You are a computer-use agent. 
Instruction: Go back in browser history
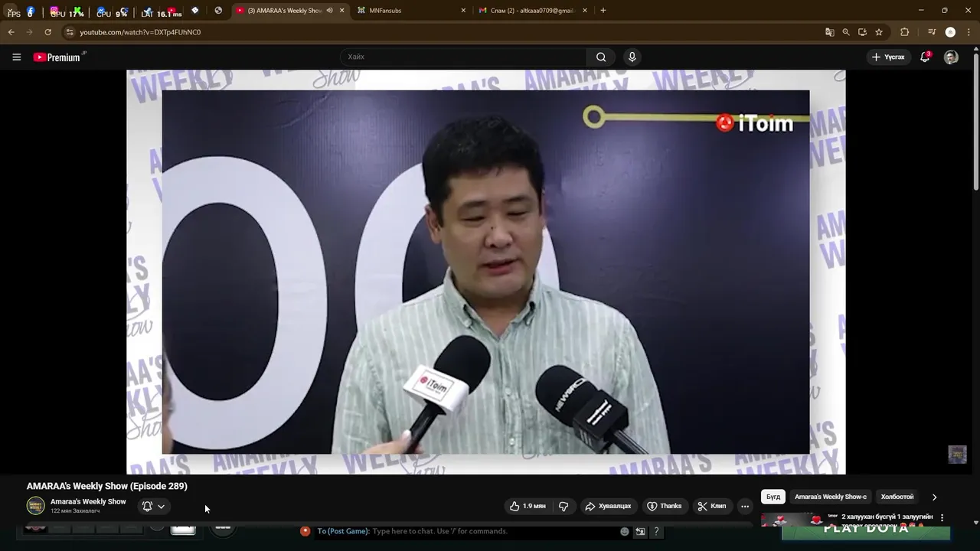coord(11,32)
